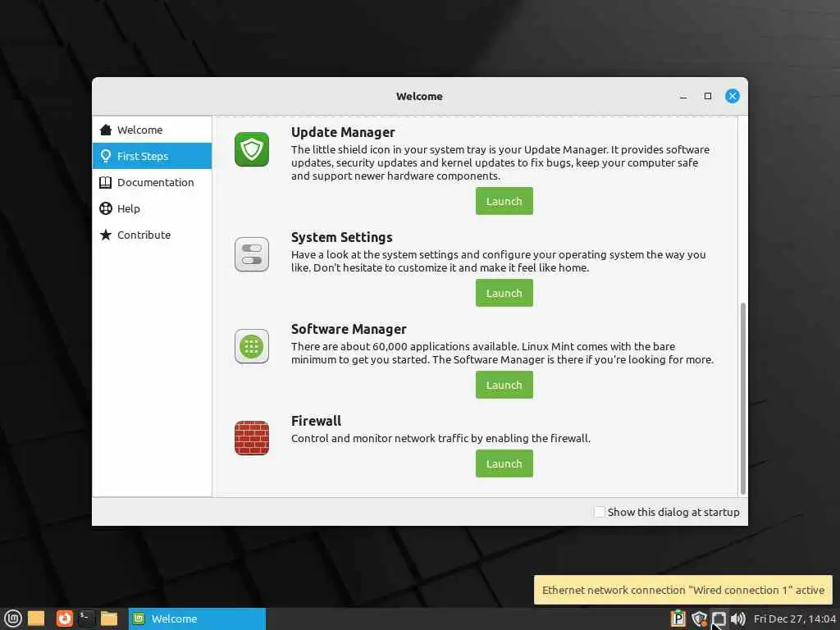
Task: Launch System Settings
Action: click(504, 293)
